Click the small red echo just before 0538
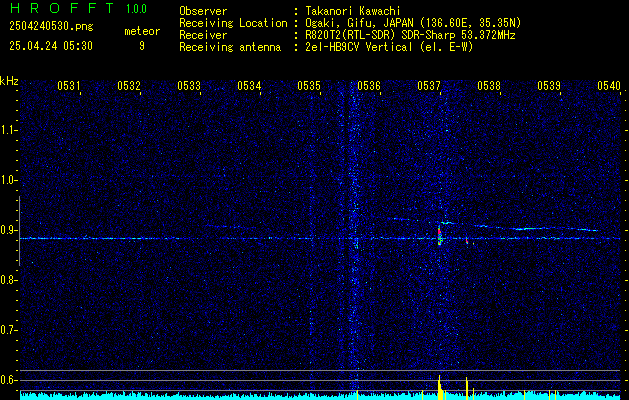Image resolution: width=629 pixels, height=400 pixels. click(467, 241)
